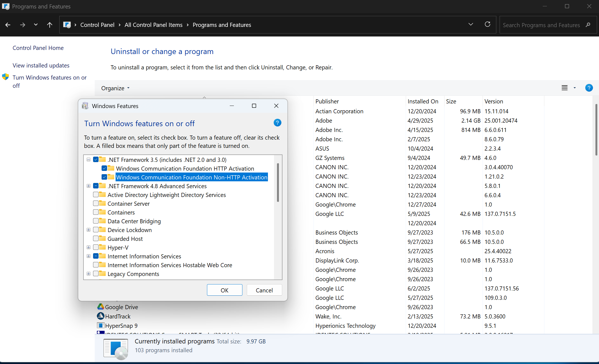Click the view options list icon

coord(564,88)
